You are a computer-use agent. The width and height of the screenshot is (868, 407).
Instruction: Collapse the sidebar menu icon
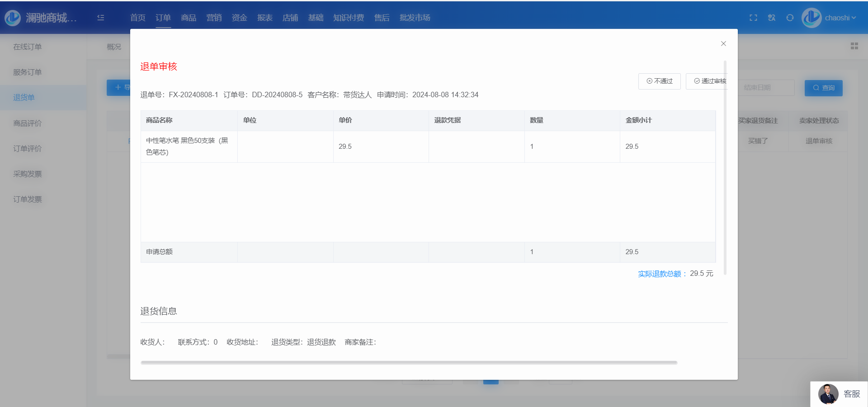[x=101, y=18]
